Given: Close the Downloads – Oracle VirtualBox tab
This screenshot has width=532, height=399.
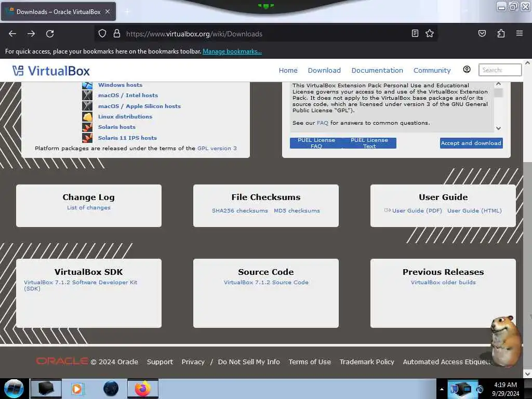Looking at the screenshot, I should point(108,11).
